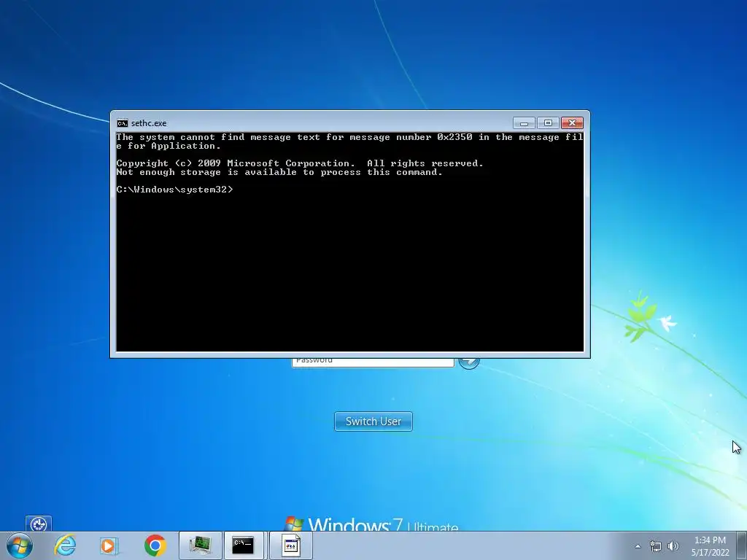Maximize the sethc.exe window
Viewport: 747px width, 560px height.
click(548, 123)
